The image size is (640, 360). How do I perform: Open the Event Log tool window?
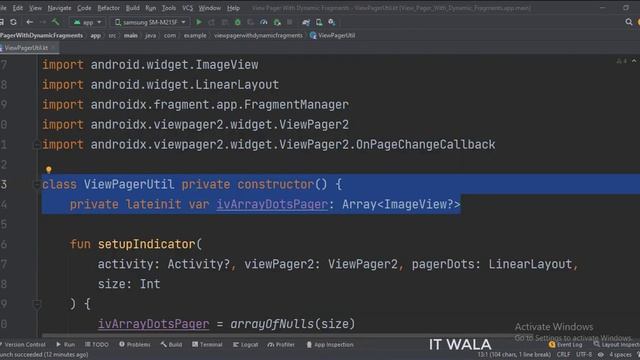[565, 344]
